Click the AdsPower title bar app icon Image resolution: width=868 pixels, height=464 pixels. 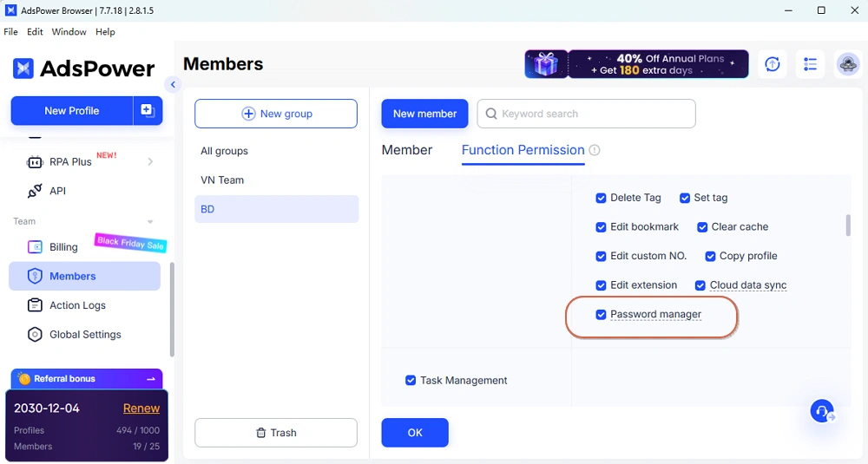point(10,10)
